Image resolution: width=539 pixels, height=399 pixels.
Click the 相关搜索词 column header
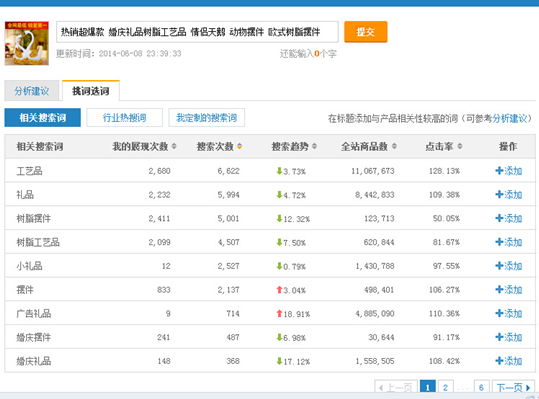[x=40, y=146]
